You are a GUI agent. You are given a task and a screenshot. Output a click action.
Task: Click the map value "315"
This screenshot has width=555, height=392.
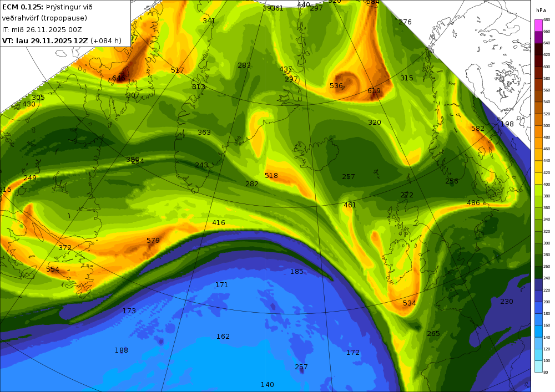coord(407,78)
